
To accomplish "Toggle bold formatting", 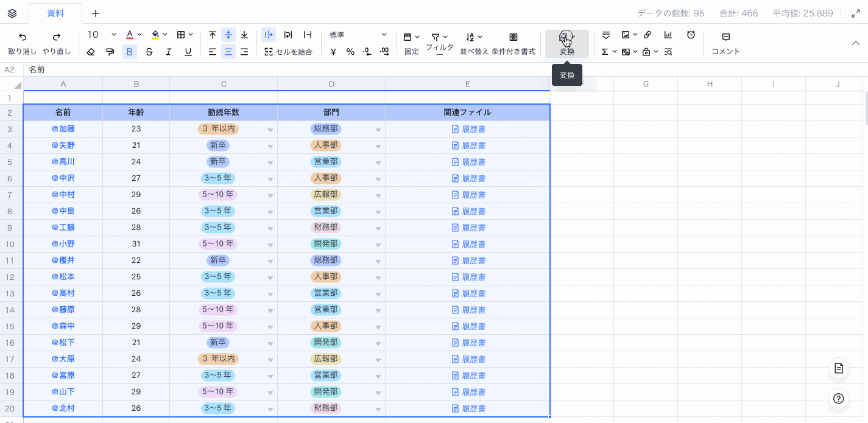I will pos(130,52).
